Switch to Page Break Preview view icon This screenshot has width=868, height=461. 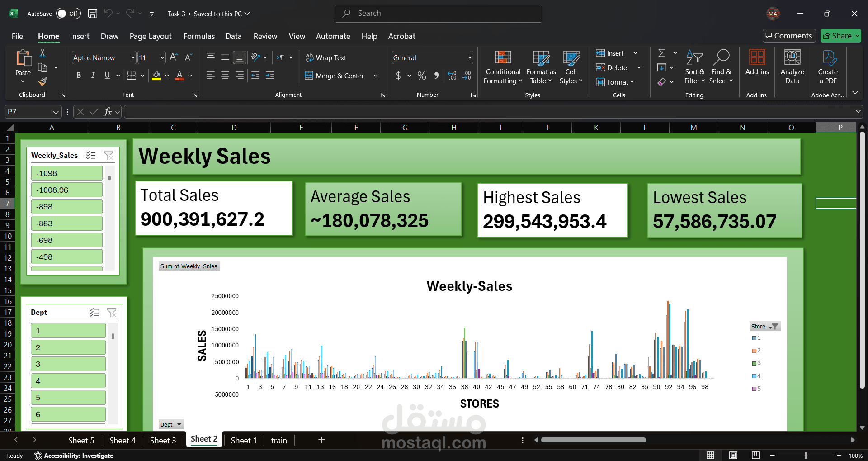click(755, 455)
